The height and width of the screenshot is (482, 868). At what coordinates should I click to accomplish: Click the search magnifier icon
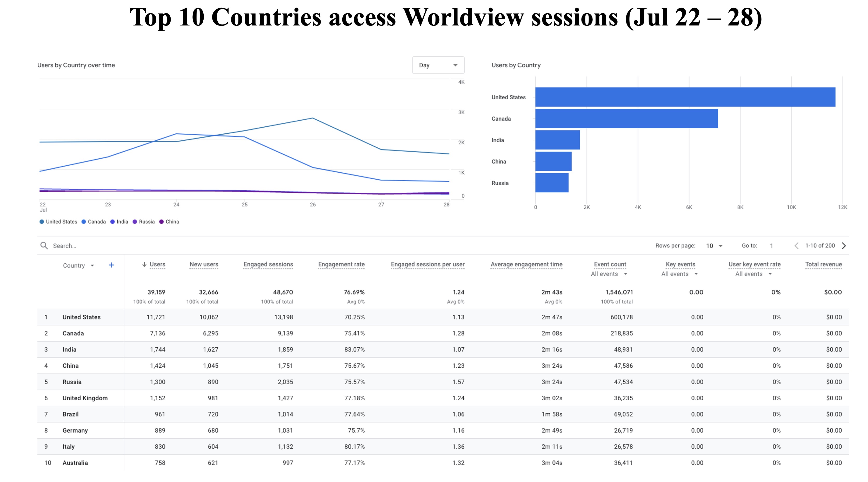coord(44,246)
